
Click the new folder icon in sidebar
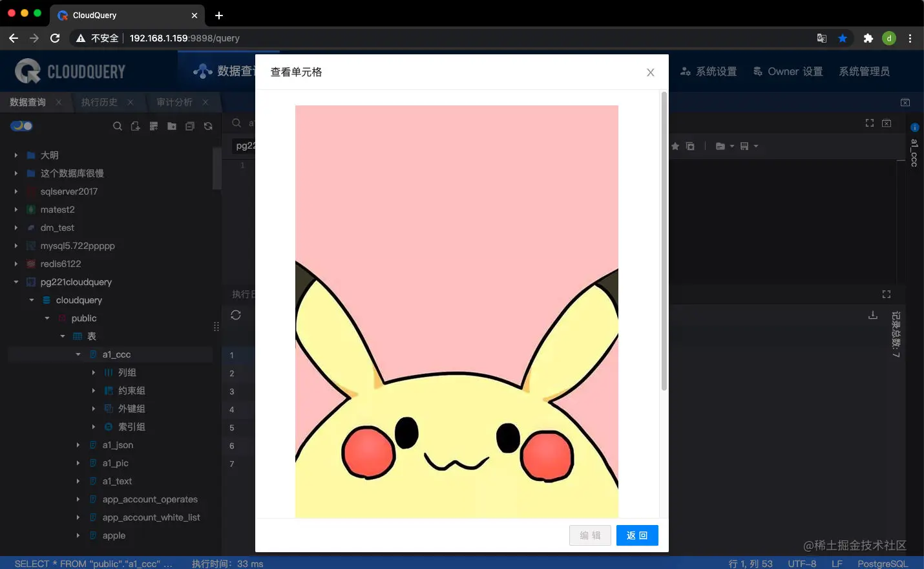172,126
